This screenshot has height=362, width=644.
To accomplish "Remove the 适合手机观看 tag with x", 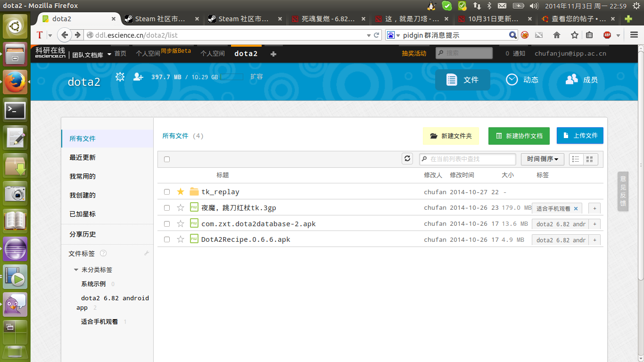I will point(576,208).
